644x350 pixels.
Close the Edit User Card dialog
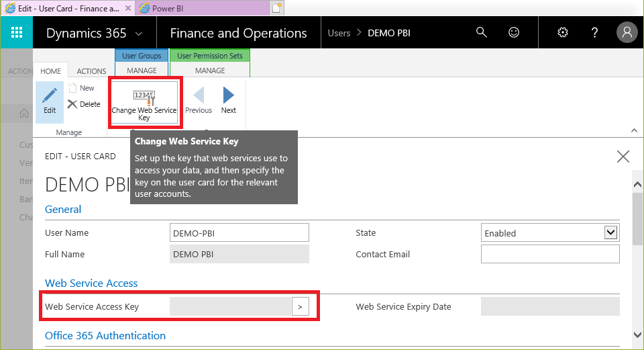[x=623, y=157]
